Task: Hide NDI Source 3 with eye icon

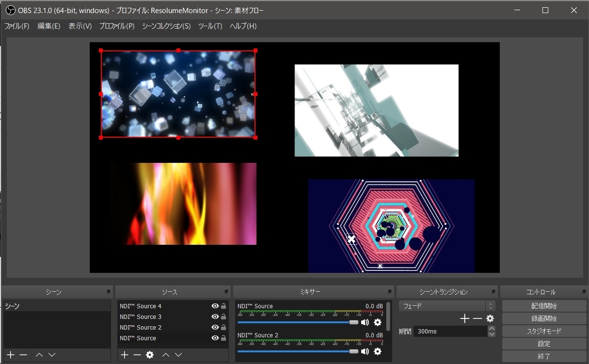Action: pos(215,317)
